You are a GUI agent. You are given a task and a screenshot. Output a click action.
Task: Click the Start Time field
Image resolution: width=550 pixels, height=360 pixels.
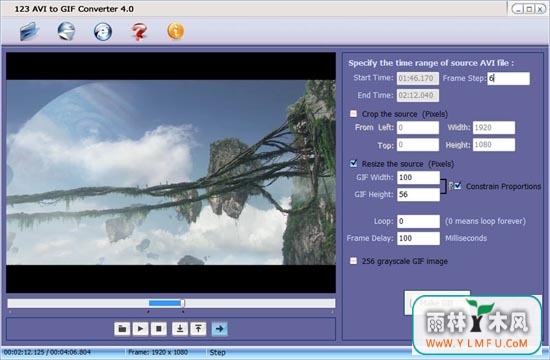coord(418,78)
